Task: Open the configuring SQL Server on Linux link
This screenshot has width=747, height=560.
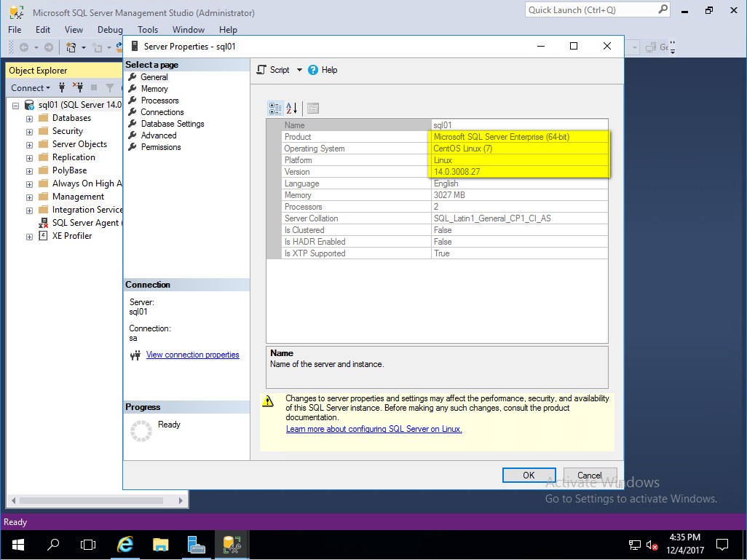Action: [x=373, y=429]
